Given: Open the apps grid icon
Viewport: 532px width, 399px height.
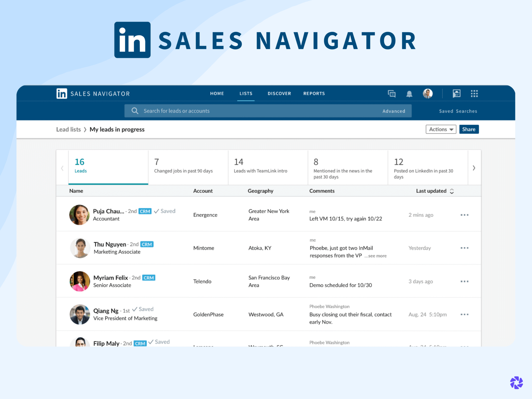Looking at the screenshot, I should [x=474, y=94].
